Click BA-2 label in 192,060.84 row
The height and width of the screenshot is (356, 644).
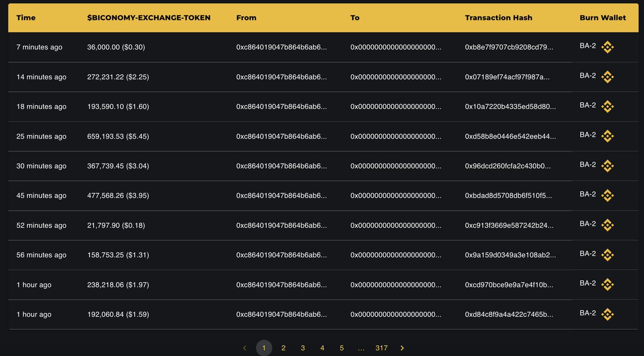[x=588, y=313]
